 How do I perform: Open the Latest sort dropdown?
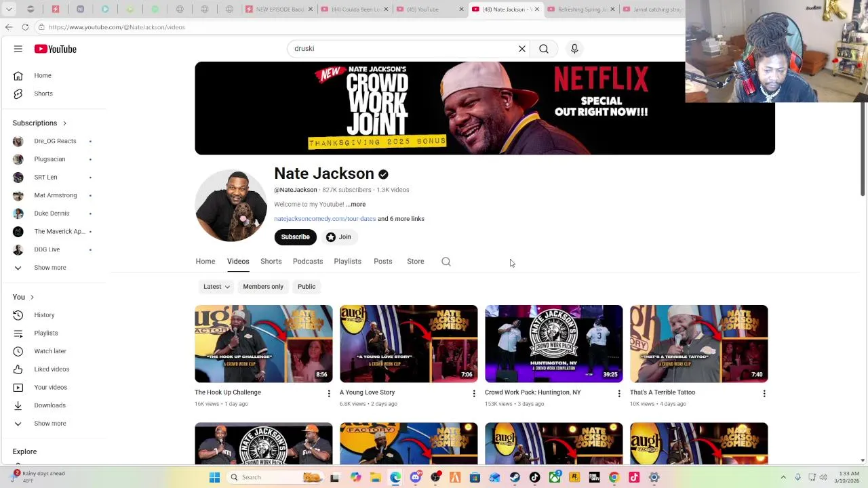[216, 287]
